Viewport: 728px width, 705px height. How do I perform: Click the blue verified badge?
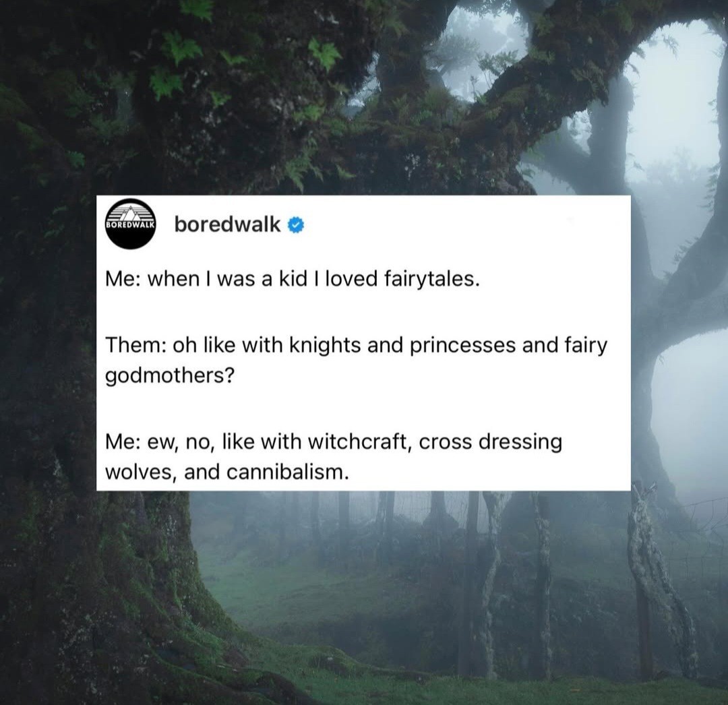pos(296,225)
